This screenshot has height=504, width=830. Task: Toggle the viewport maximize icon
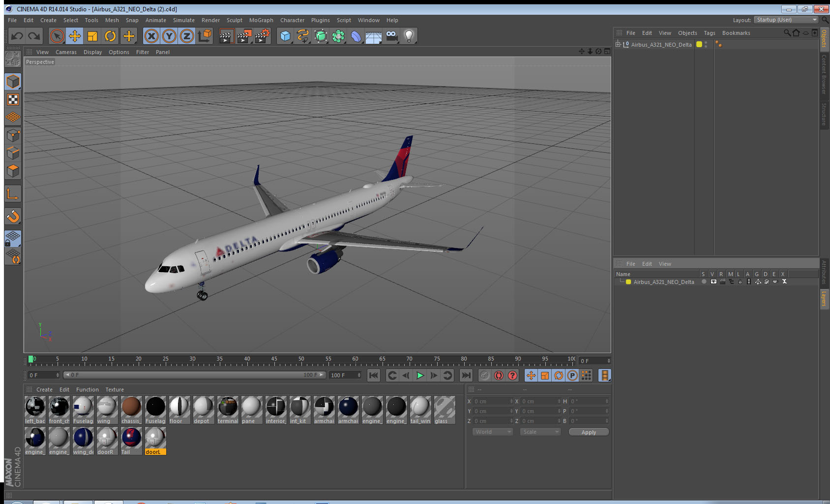tap(607, 52)
